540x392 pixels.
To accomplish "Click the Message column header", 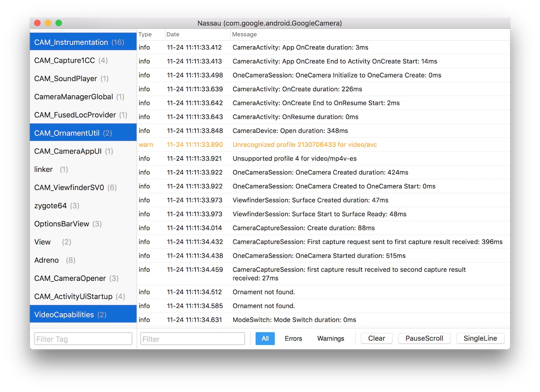I will (x=370, y=34).
